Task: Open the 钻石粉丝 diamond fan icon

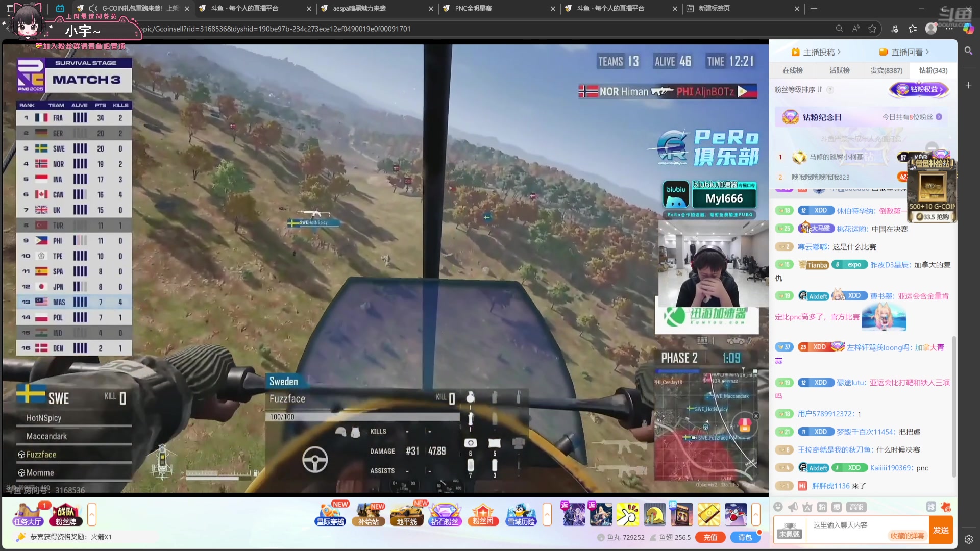Action: (445, 514)
